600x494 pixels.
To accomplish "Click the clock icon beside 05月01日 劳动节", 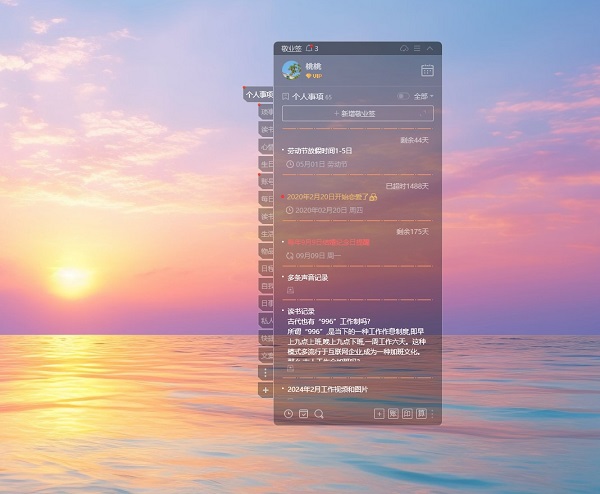I will pos(290,164).
